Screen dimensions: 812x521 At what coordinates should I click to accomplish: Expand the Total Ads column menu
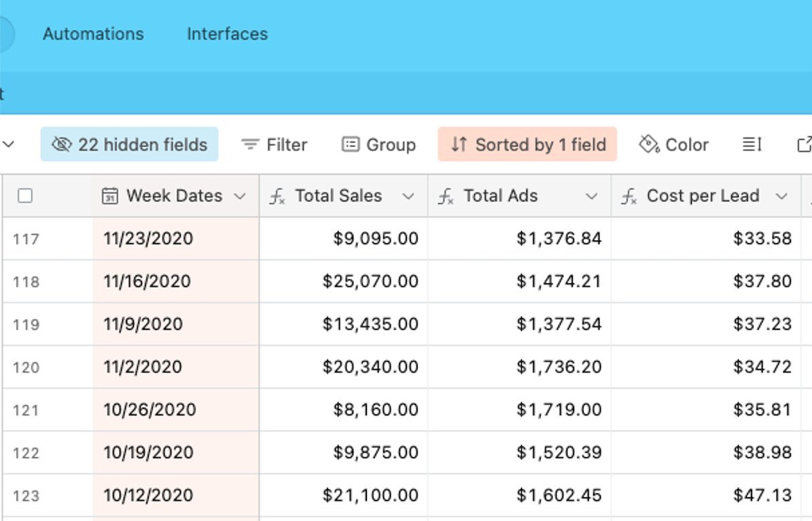[591, 196]
